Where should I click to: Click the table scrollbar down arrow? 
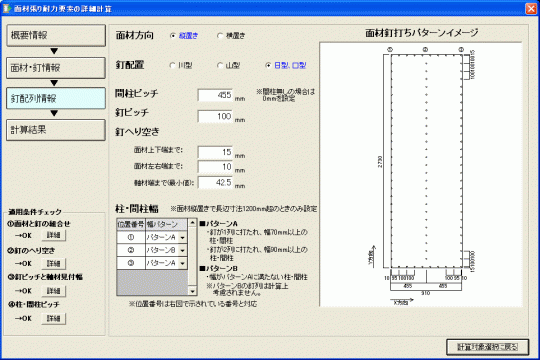193,291
